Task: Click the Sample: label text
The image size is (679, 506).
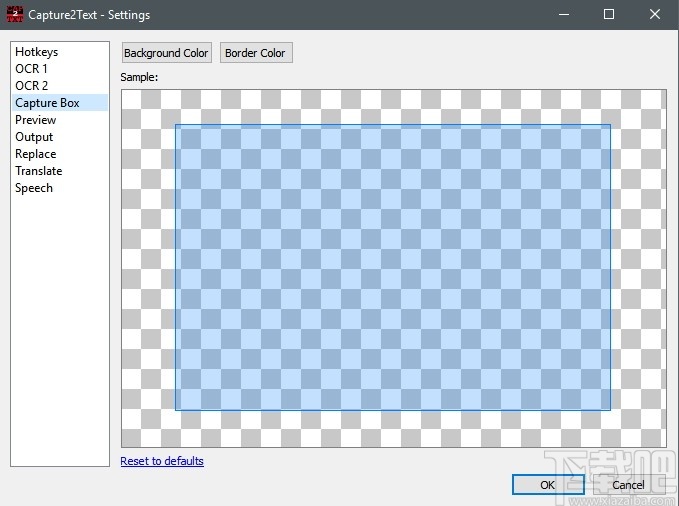Action: click(x=139, y=77)
